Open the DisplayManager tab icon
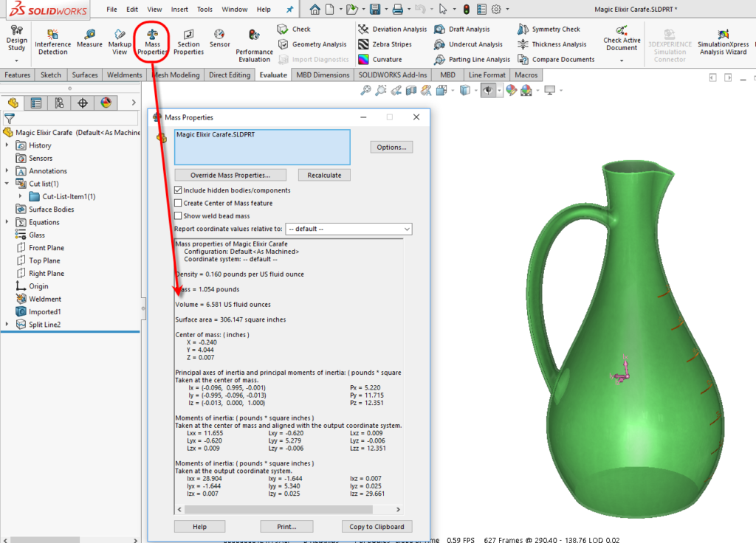Screen dimensions: 756x543 [106, 103]
